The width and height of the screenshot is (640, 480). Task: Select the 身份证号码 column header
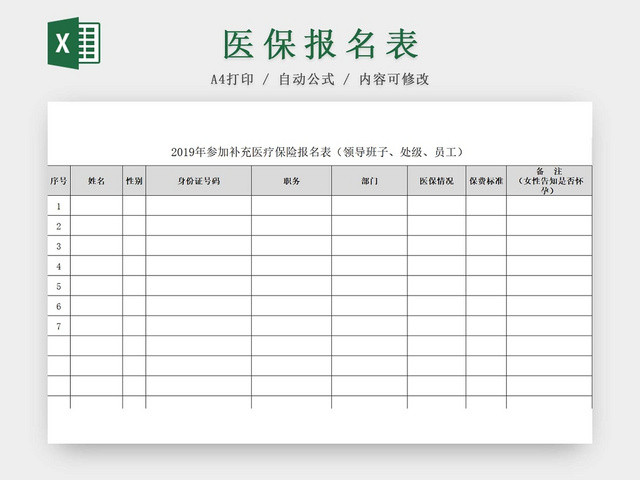coord(198,180)
